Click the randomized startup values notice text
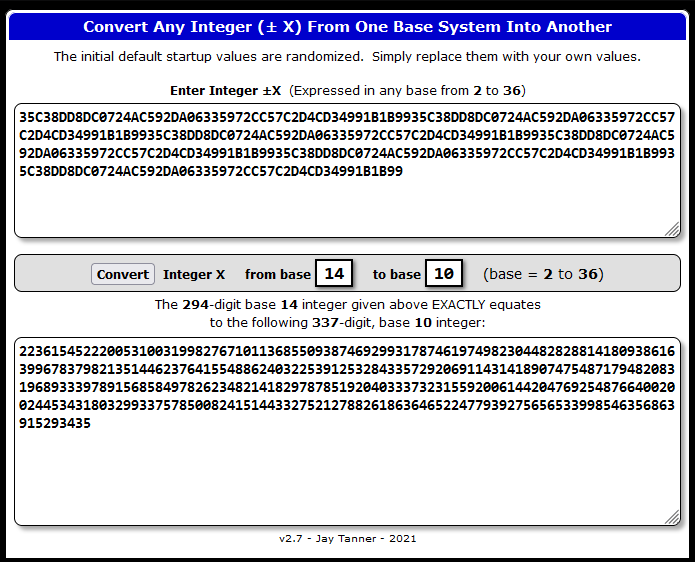 (x=348, y=57)
